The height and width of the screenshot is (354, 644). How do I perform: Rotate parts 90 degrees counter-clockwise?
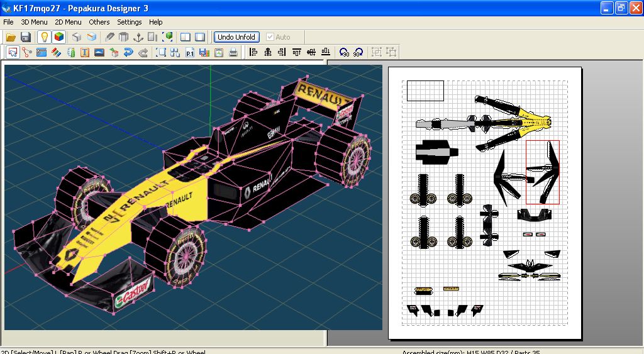pyautogui.click(x=343, y=52)
